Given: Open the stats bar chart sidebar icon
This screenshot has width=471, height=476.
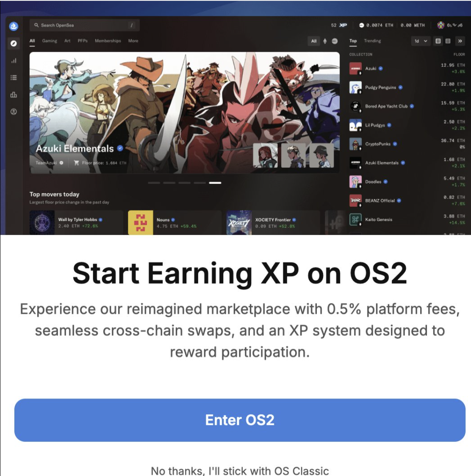Looking at the screenshot, I should click(14, 61).
